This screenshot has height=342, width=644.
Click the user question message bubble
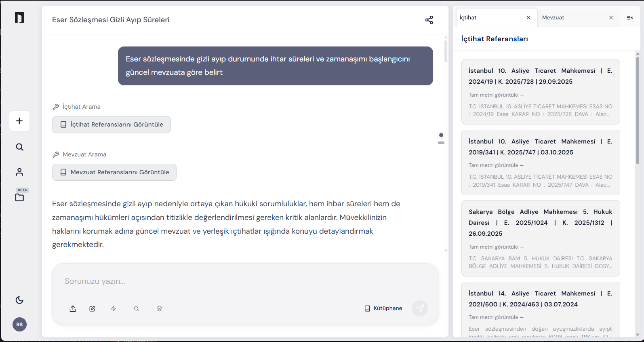[276, 66]
